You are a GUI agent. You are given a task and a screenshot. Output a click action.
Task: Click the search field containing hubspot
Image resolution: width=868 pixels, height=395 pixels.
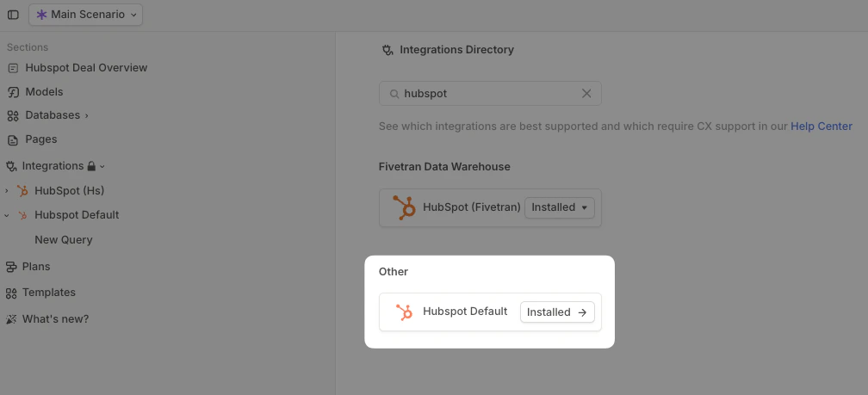click(x=490, y=94)
